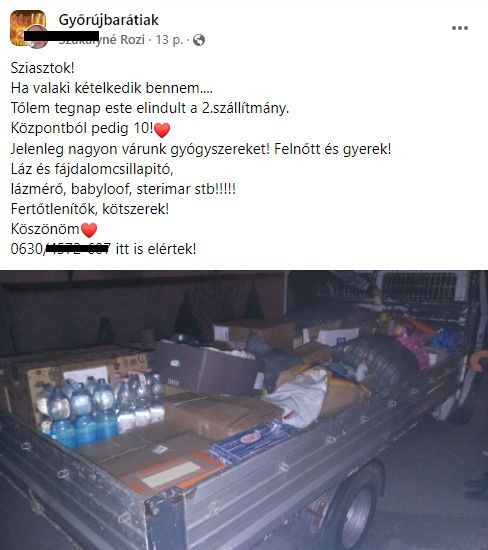Click the phone number starting with 0630
488x550 pixels.
[61, 249]
